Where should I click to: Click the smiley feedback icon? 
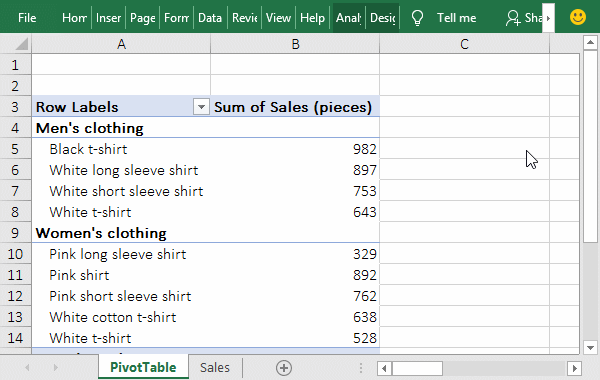[577, 17]
